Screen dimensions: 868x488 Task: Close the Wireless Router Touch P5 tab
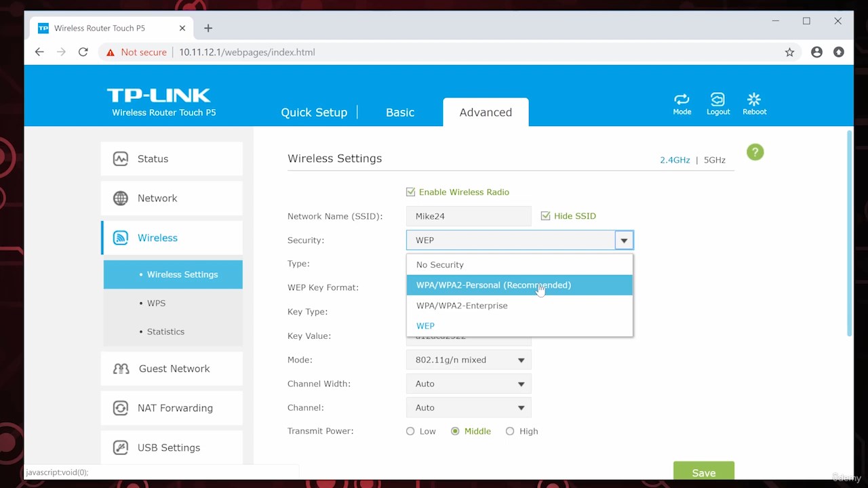(x=182, y=28)
